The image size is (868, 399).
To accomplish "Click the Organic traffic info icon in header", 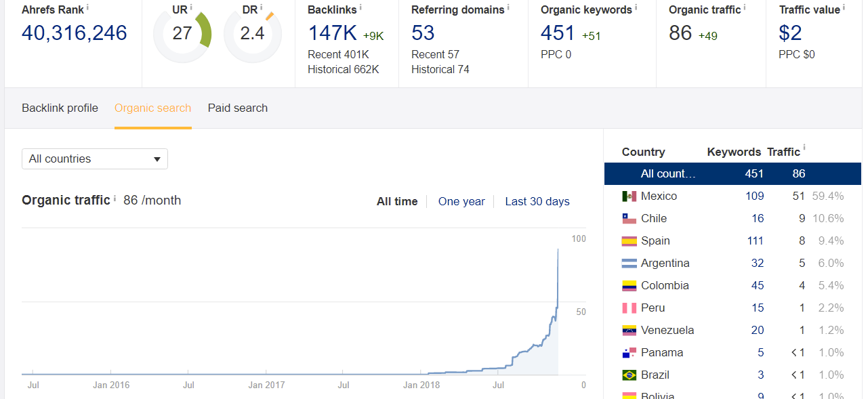I will tap(744, 7).
